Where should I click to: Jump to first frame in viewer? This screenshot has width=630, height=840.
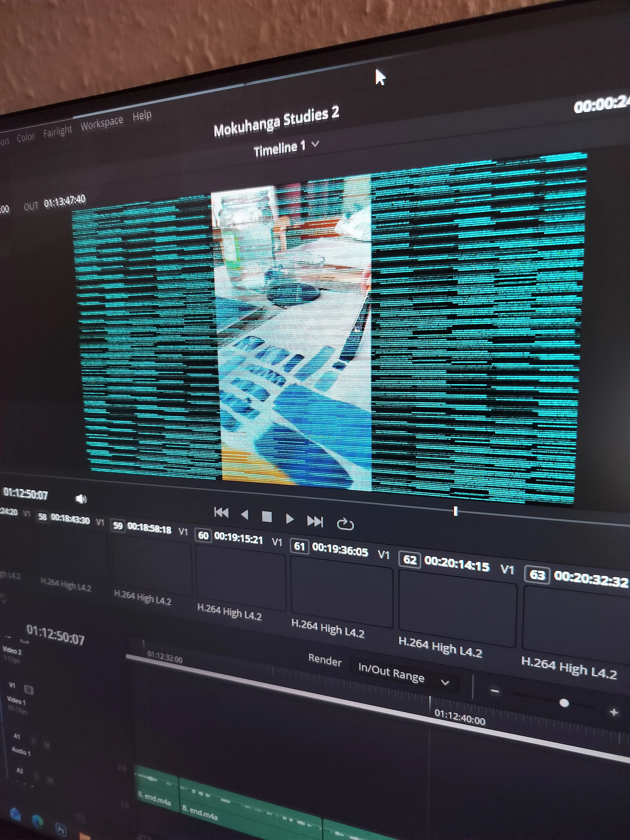tap(221, 513)
